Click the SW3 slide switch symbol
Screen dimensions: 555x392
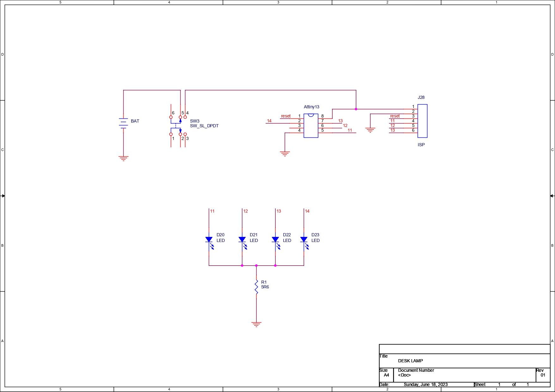coord(178,126)
